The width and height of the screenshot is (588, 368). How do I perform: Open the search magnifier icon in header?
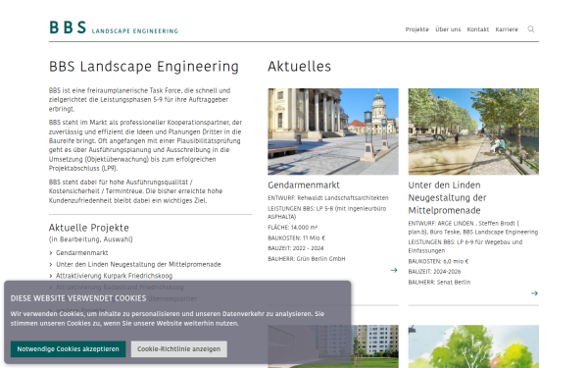point(530,28)
